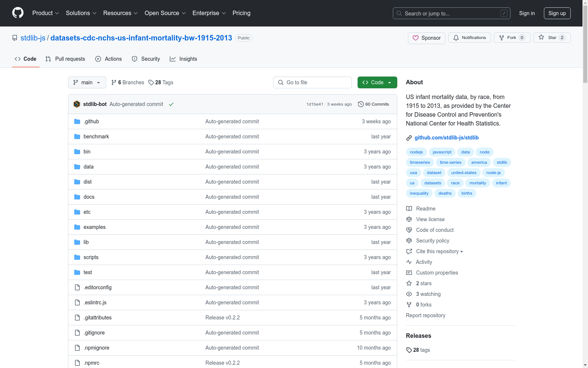Open the Solutions dropdown menu
The height and width of the screenshot is (368, 588).
pyautogui.click(x=81, y=13)
